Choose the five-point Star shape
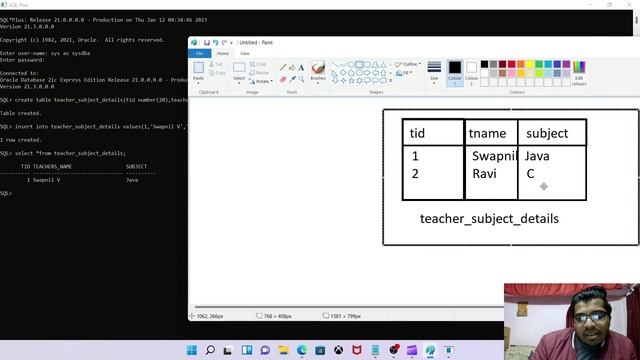 tap(351, 80)
